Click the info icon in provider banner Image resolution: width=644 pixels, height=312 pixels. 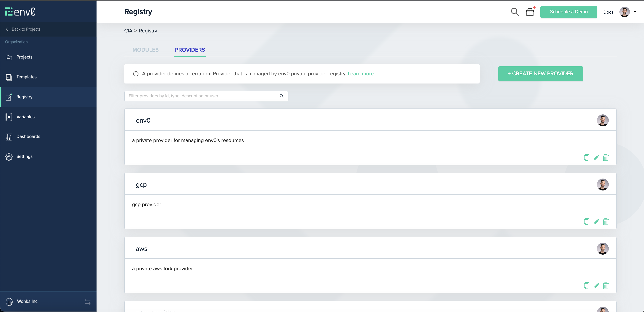click(x=136, y=74)
